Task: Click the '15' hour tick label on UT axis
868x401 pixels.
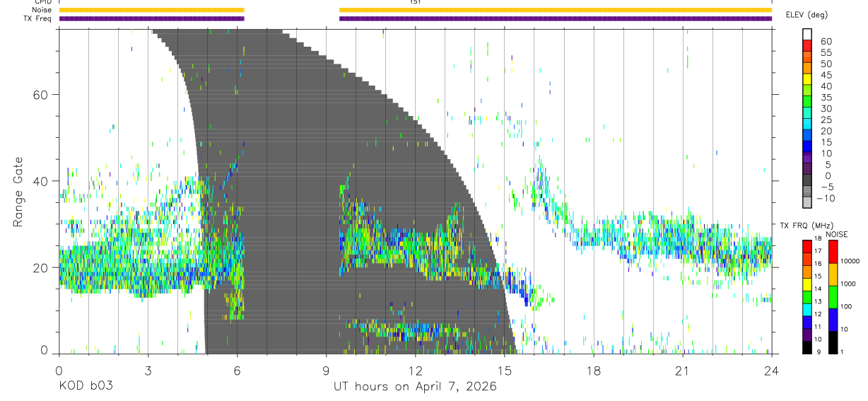Action: click(504, 370)
